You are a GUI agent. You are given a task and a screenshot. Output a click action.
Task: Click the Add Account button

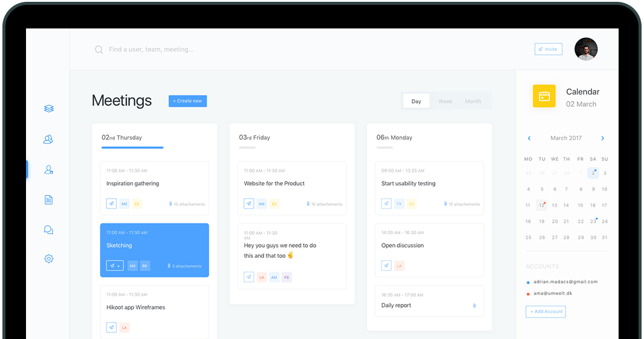545,311
